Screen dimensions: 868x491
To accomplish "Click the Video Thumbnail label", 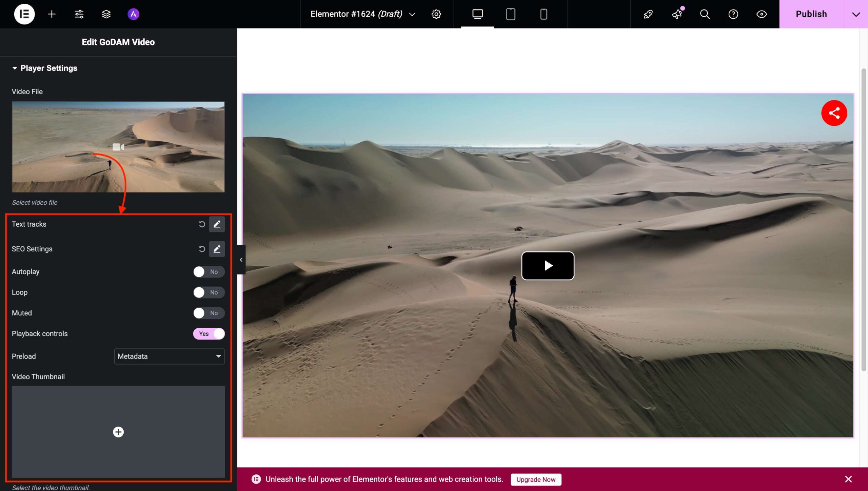I will pyautogui.click(x=38, y=377).
